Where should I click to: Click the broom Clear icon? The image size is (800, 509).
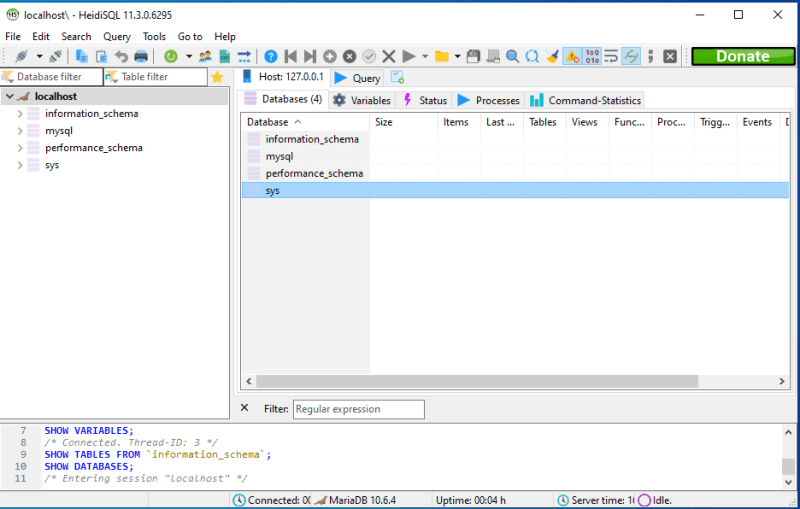click(552, 56)
